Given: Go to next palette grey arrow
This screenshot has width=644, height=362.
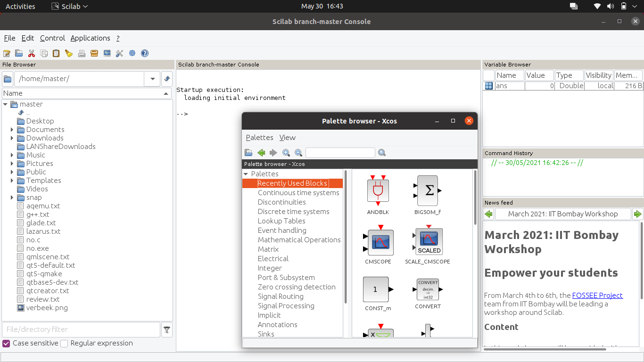Looking at the screenshot, I should tap(273, 153).
